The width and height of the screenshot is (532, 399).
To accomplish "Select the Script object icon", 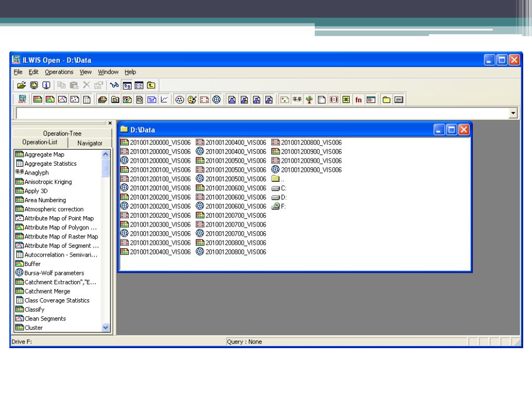I will point(371,99).
